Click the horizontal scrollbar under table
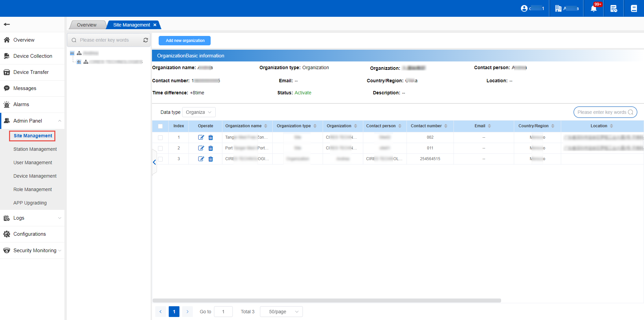 [x=327, y=301]
